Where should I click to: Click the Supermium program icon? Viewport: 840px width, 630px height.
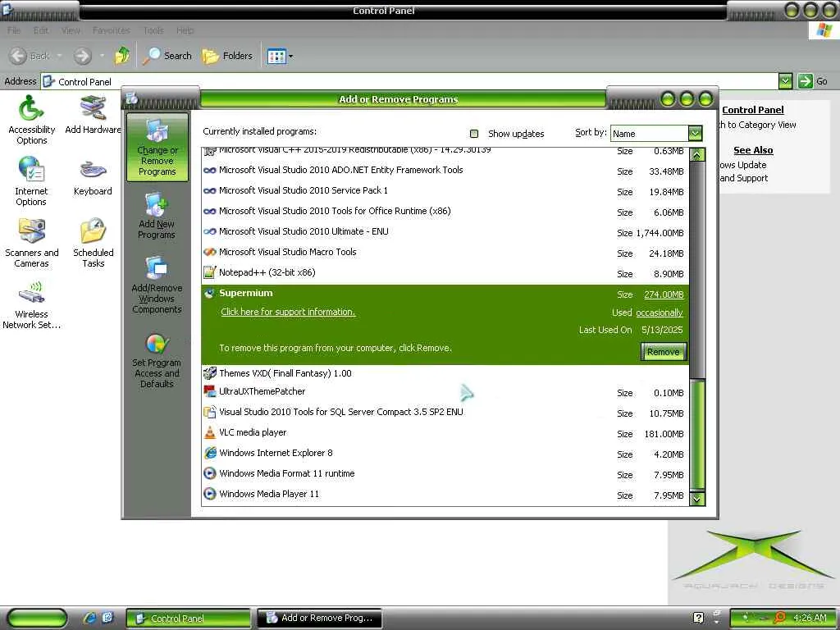pos(209,293)
